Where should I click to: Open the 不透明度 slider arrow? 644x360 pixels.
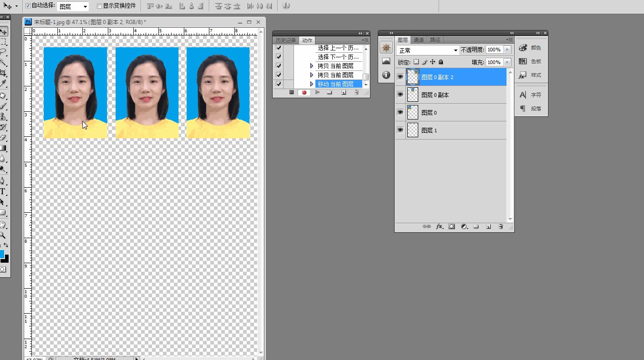click(507, 50)
